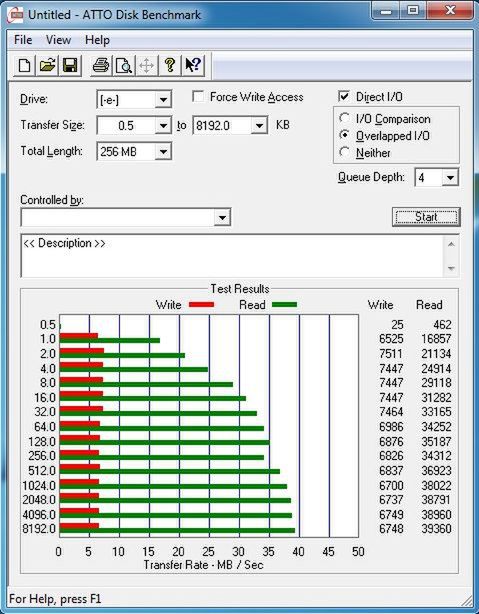Expand the Controlled by dropdown
The image size is (479, 614).
[x=222, y=217]
